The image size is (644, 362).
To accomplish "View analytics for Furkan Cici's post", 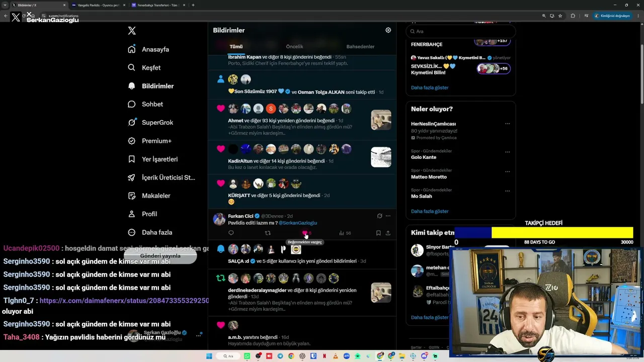I will coord(345,233).
